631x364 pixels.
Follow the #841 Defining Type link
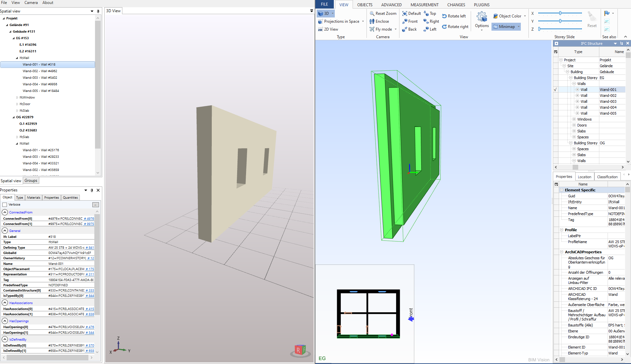click(x=90, y=248)
